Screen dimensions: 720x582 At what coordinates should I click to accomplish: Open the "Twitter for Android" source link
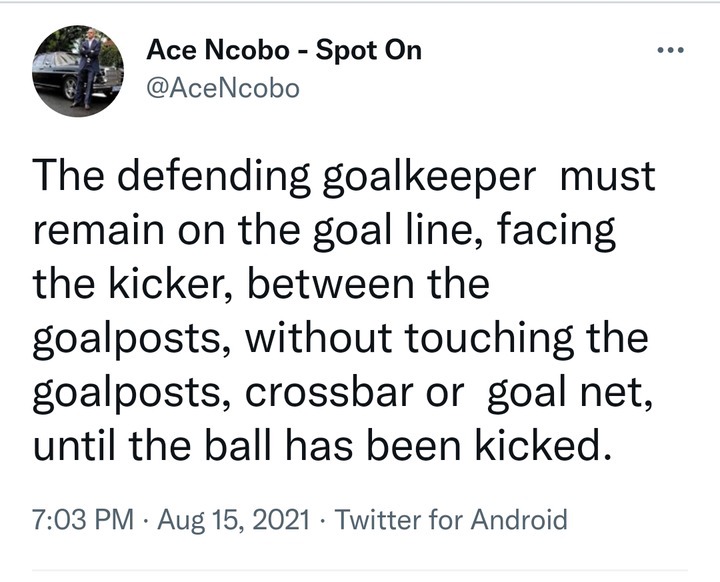coord(451,520)
